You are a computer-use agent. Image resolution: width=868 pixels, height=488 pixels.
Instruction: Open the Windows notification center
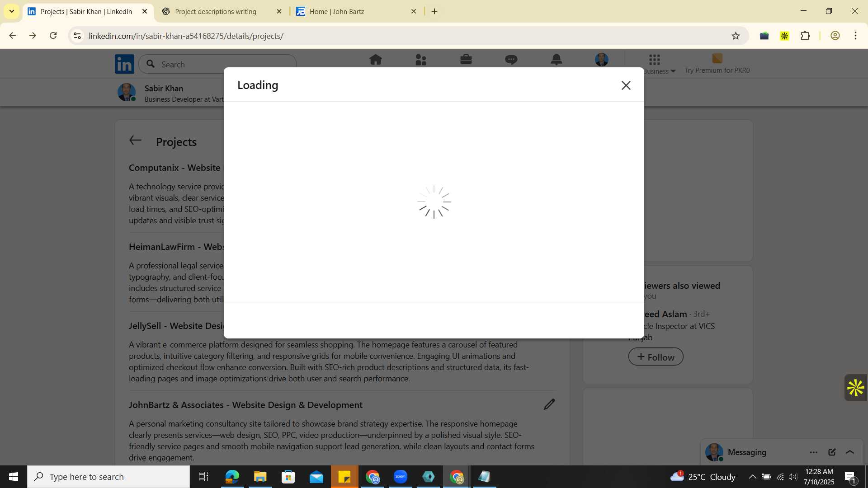(x=850, y=477)
